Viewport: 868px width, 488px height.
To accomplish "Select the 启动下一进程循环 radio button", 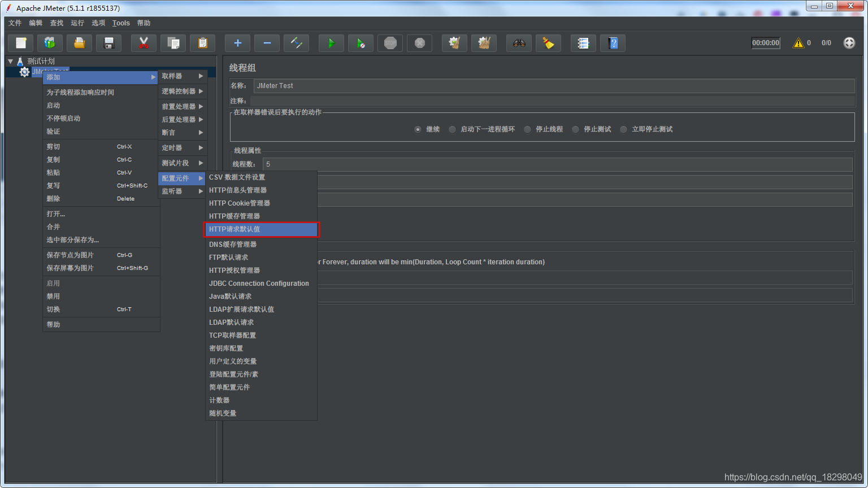I will click(452, 129).
